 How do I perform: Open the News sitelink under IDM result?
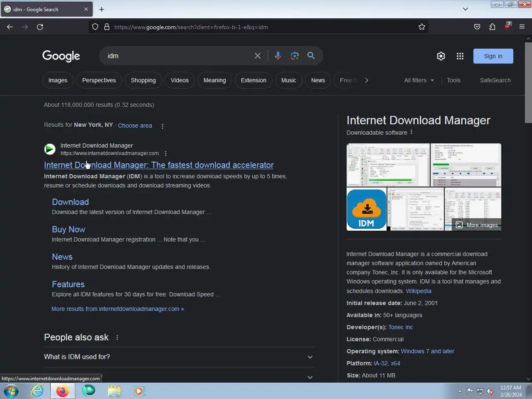coord(62,257)
